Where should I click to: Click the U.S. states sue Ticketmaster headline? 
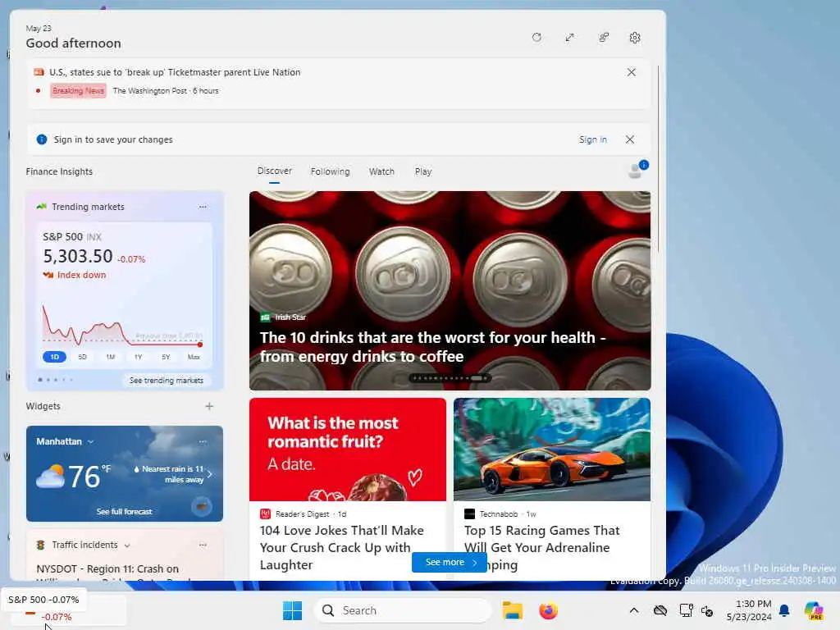click(175, 72)
